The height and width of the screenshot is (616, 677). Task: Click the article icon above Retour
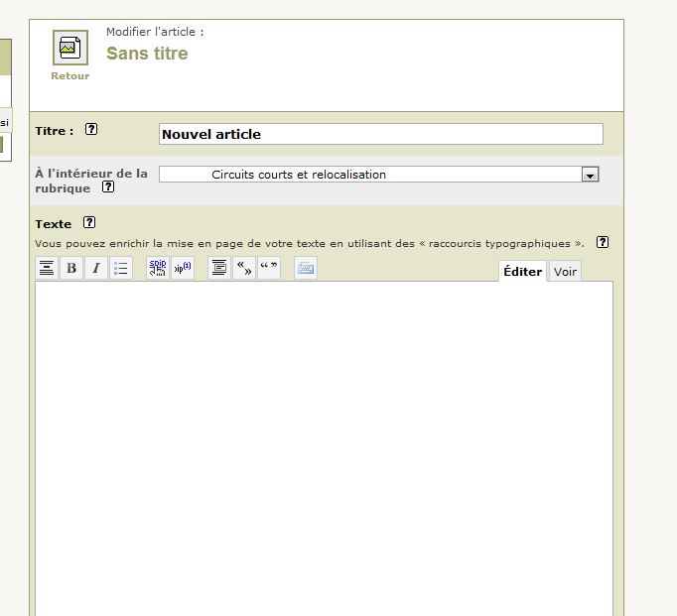[69, 48]
